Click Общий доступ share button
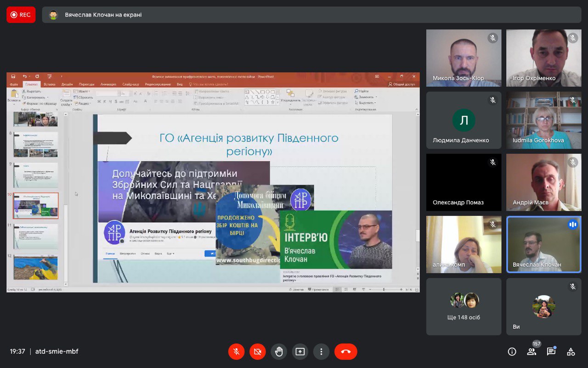This screenshot has width=588, height=368. pyautogui.click(x=401, y=84)
